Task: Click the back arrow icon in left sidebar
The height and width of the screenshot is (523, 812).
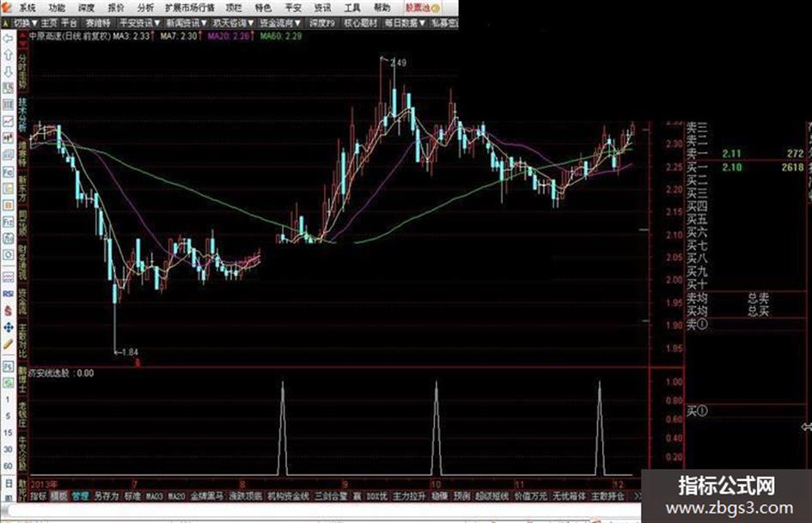Action: tap(8, 39)
